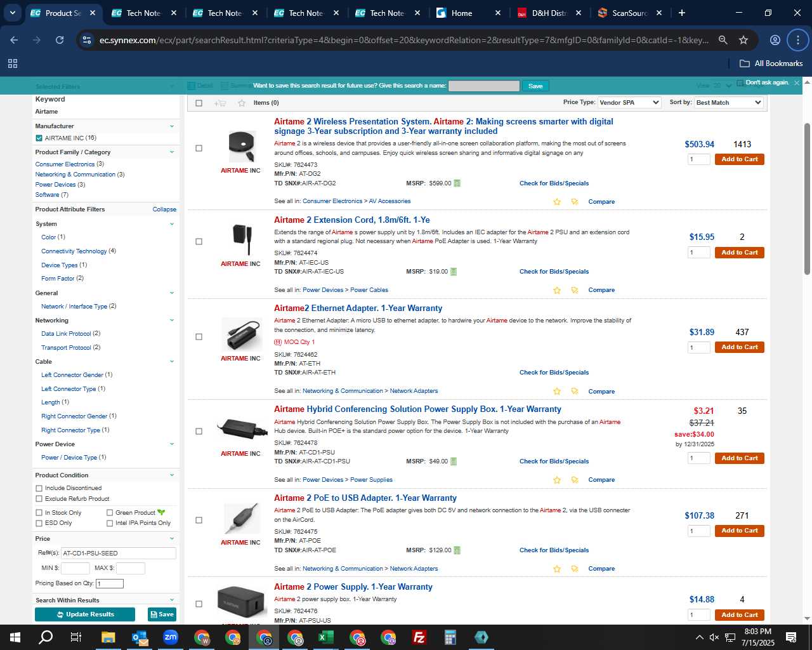This screenshot has width=812, height=650.
Task: Check Intel IPA Points Only option
Action: (x=110, y=524)
